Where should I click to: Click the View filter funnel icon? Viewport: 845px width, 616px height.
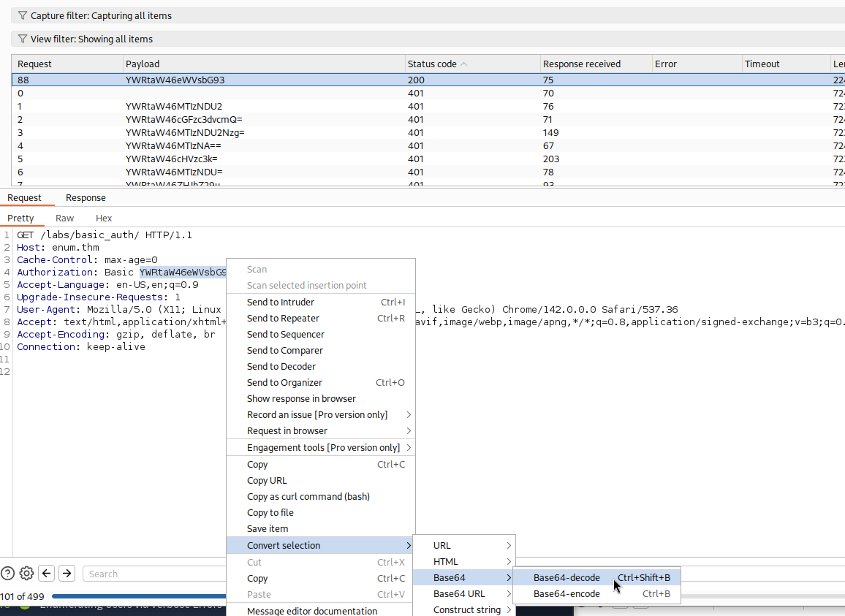[23, 39]
